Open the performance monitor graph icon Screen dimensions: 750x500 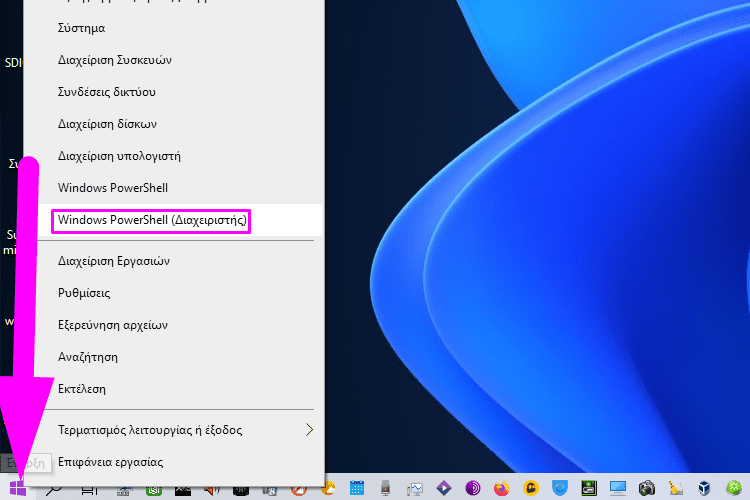pos(415,489)
